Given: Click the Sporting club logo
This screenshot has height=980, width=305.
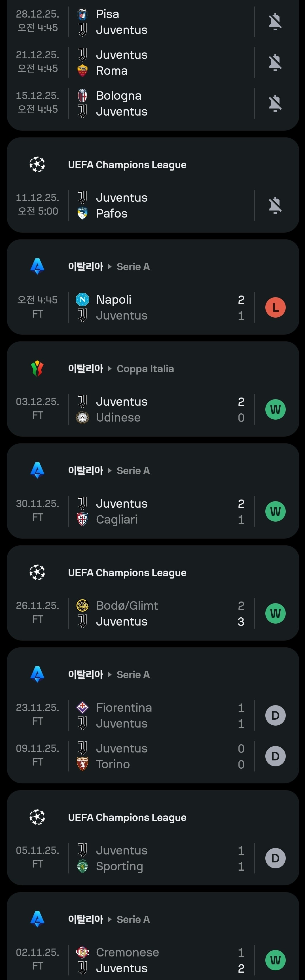Looking at the screenshot, I should click(x=83, y=866).
